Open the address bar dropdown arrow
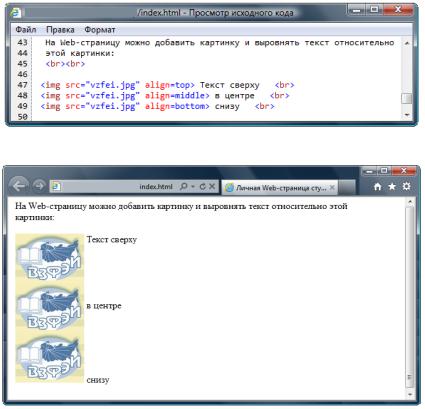425x409 pixels. pyautogui.click(x=193, y=187)
